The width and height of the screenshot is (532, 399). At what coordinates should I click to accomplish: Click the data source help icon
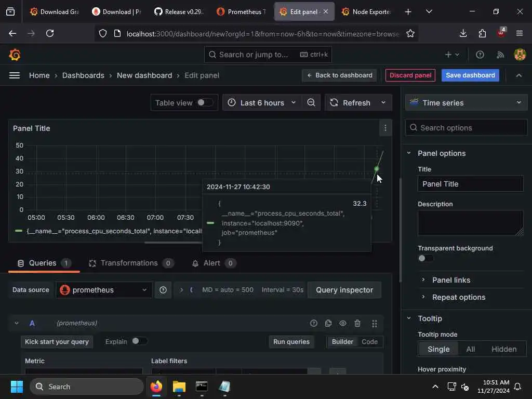(163, 290)
